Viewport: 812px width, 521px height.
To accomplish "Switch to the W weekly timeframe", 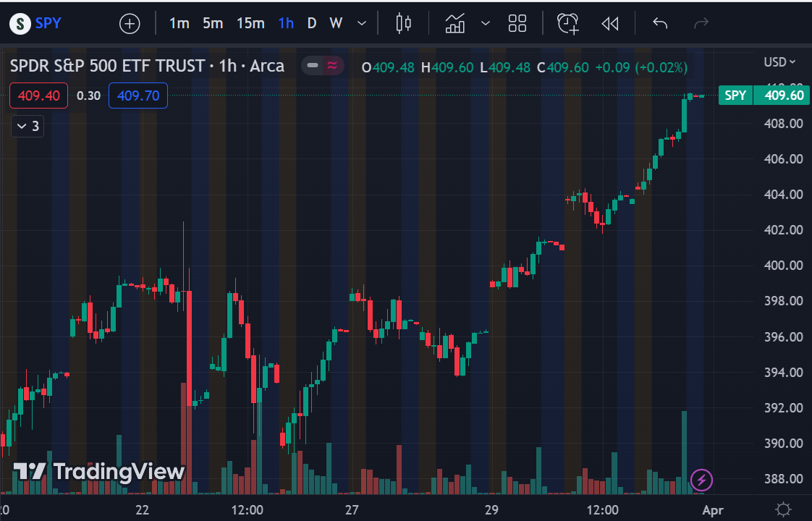I will click(336, 23).
